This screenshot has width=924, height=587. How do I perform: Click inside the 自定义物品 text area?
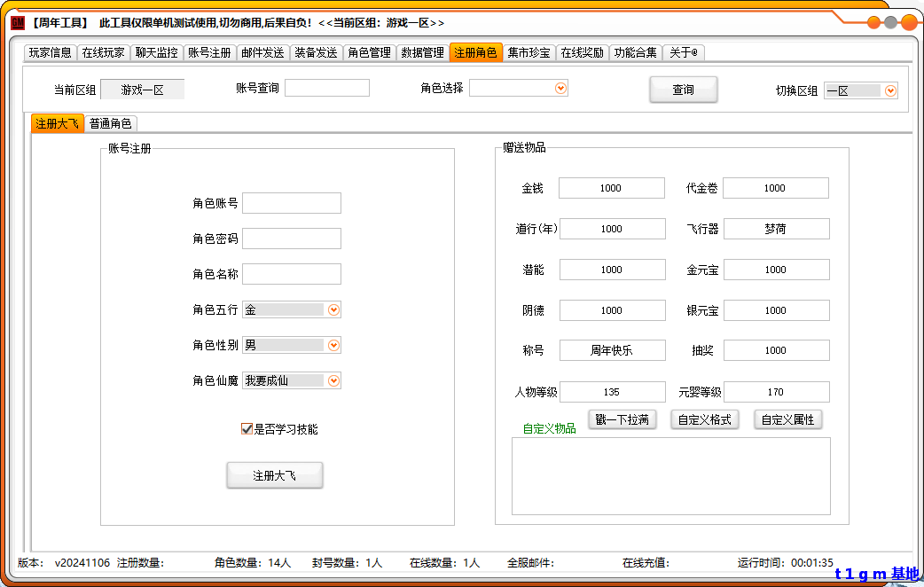(670, 476)
